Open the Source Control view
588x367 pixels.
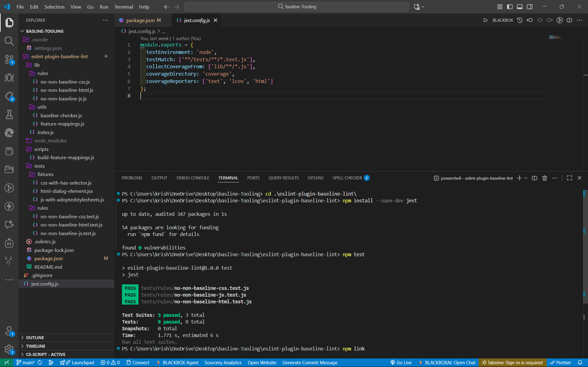[x=9, y=59]
